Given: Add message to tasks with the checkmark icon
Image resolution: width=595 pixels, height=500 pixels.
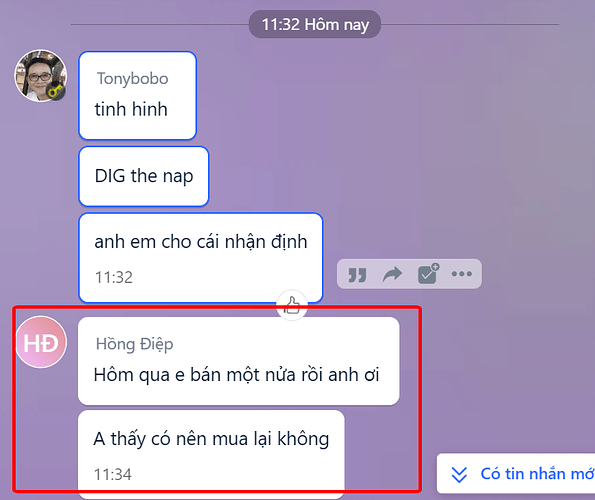Looking at the screenshot, I should pyautogui.click(x=428, y=274).
